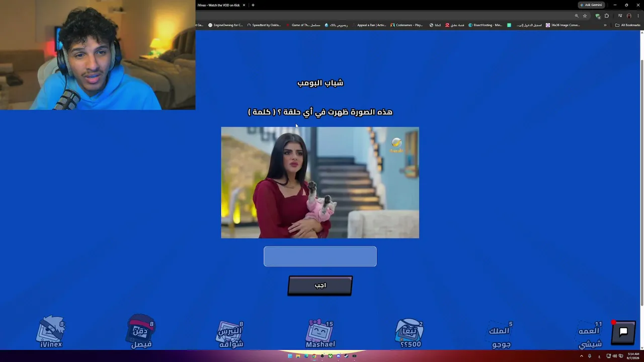The height and width of the screenshot is (362, 644).
Task: Open the taskbar clock showing 5:14 AM
Action: coord(633,356)
